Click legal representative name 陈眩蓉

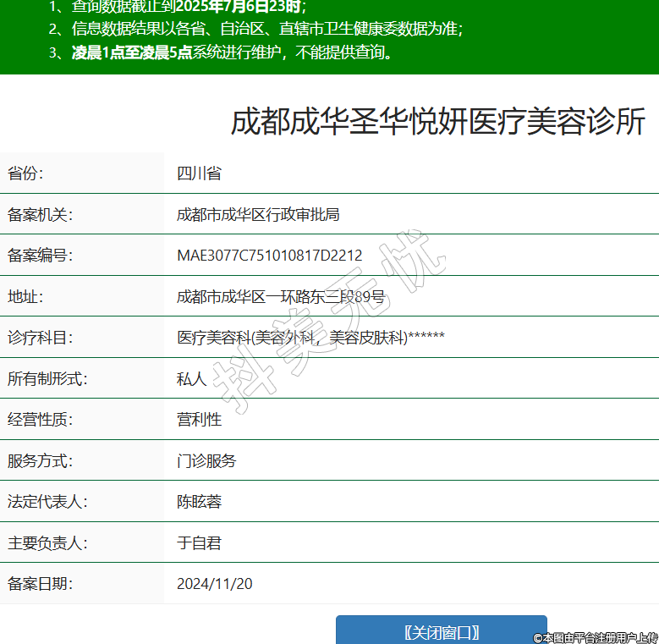199,502
